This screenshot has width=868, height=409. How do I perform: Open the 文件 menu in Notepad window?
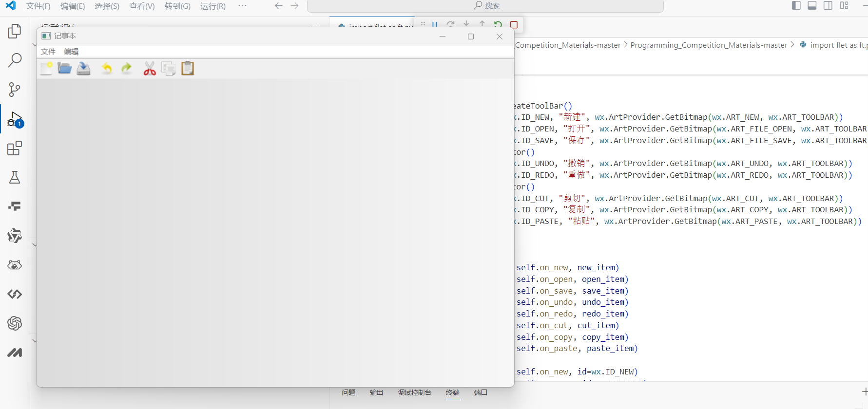(x=48, y=52)
